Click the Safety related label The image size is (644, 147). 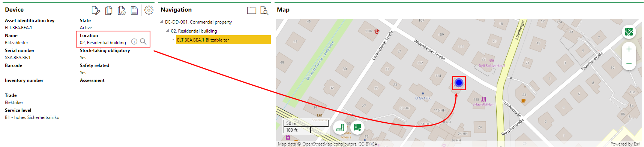tap(95, 65)
